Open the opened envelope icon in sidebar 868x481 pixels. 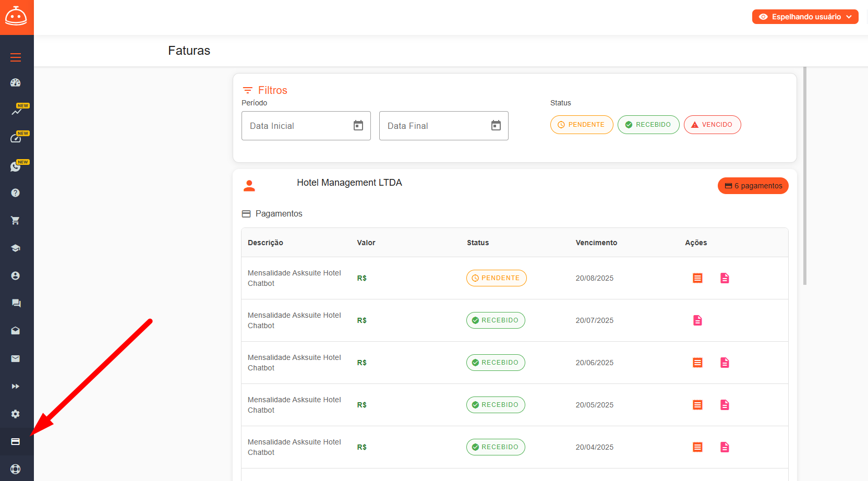[x=16, y=331]
